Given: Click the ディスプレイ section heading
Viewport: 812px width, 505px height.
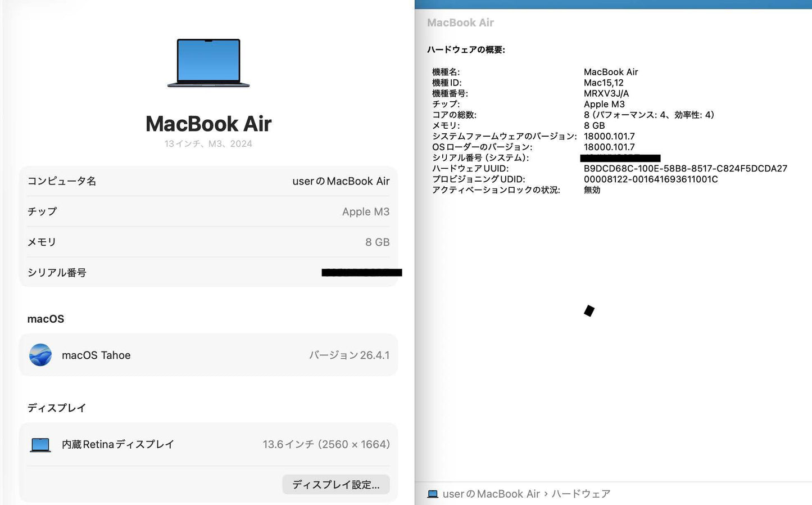Looking at the screenshot, I should 57,408.
